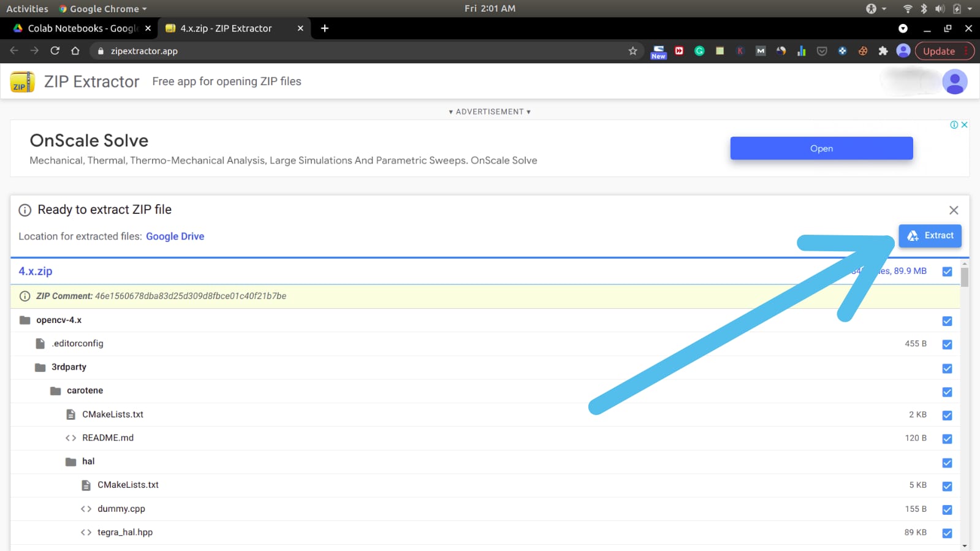This screenshot has height=551, width=980.
Task: Dismiss the advertisement with its X icon
Action: tap(964, 124)
